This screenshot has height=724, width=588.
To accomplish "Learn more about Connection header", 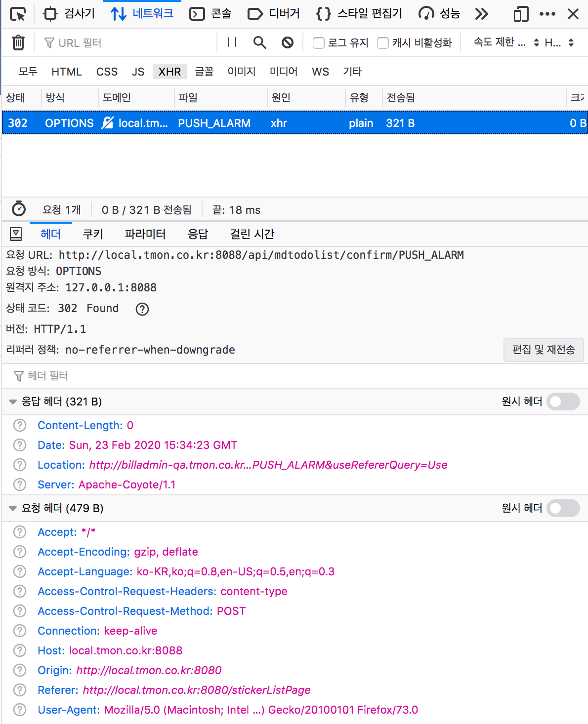I will (20, 631).
